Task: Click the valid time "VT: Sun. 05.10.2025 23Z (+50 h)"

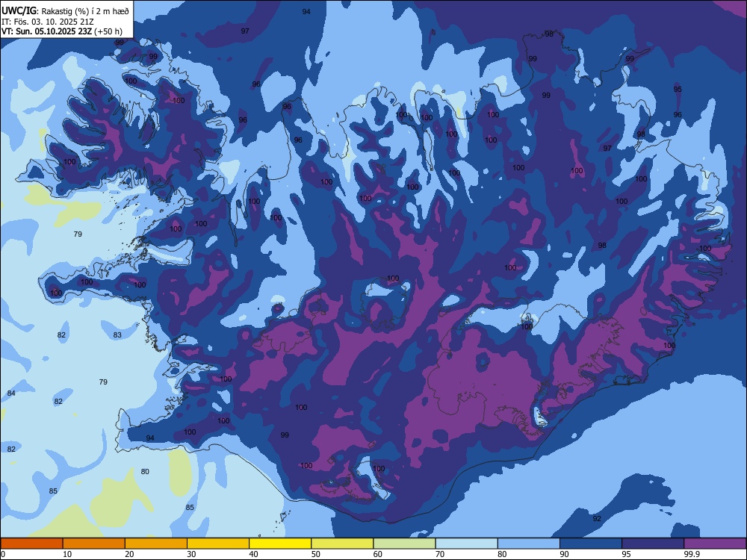Action: point(62,31)
